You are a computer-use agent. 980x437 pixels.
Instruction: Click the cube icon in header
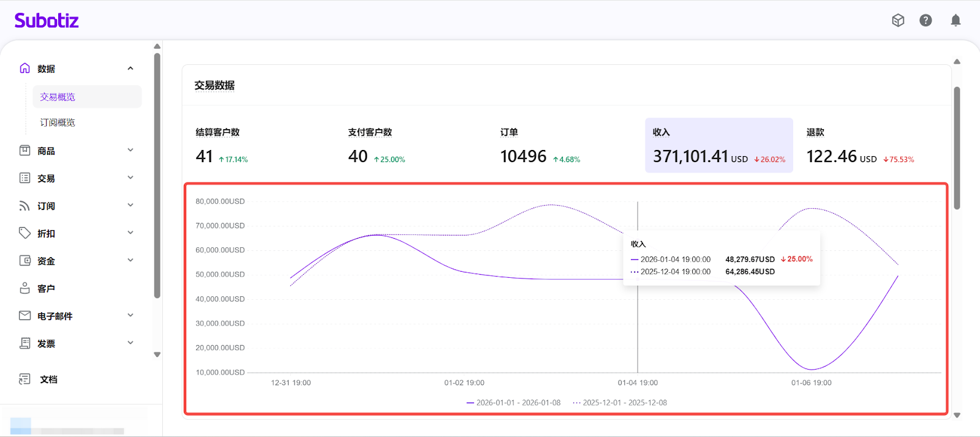[898, 20]
